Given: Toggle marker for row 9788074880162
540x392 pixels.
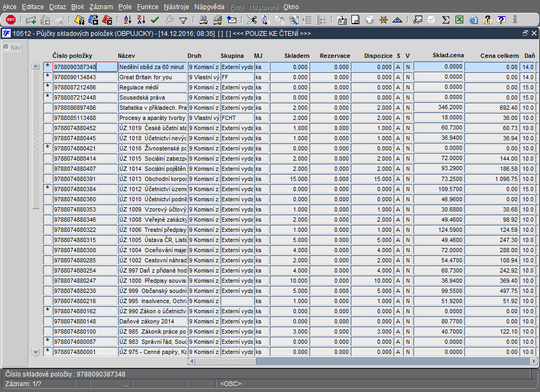Looking at the screenshot, I should pos(48,311).
